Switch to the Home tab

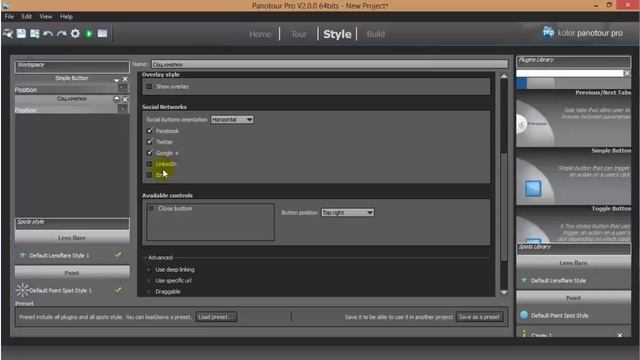(x=260, y=34)
